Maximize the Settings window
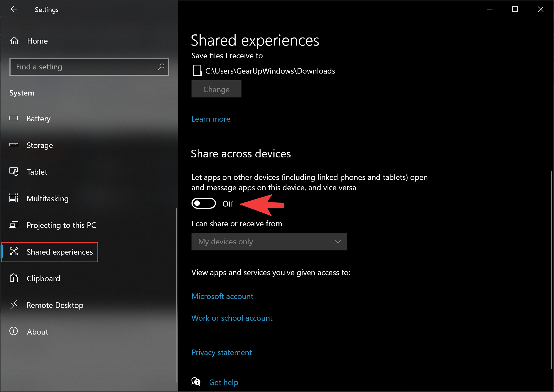554x392 pixels. coord(515,9)
